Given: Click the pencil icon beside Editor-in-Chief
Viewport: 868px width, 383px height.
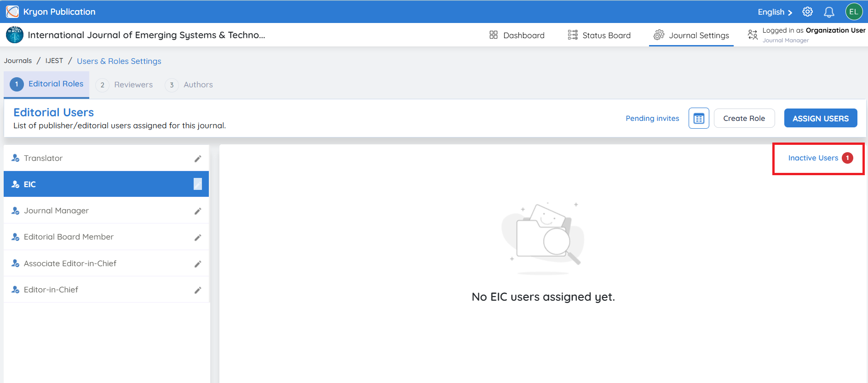Looking at the screenshot, I should 198,290.
